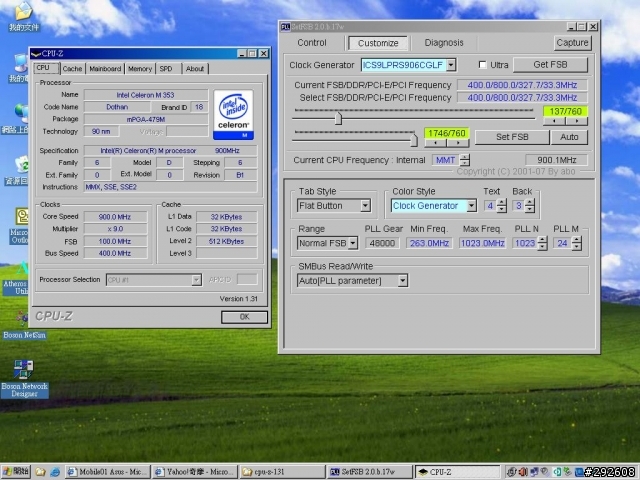
Task: Click the Name field Intel Celeron M 353
Action: click(x=145, y=95)
